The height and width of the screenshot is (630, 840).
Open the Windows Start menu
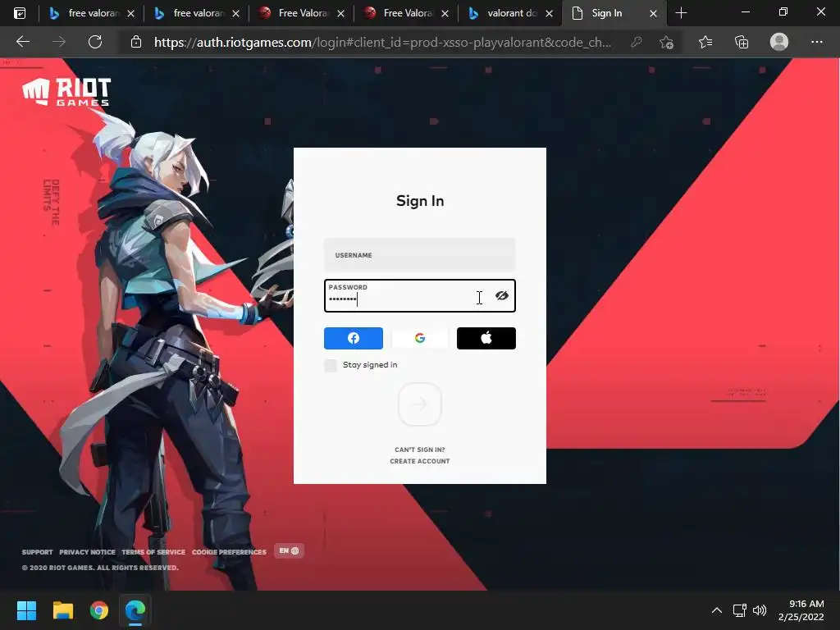(26, 610)
